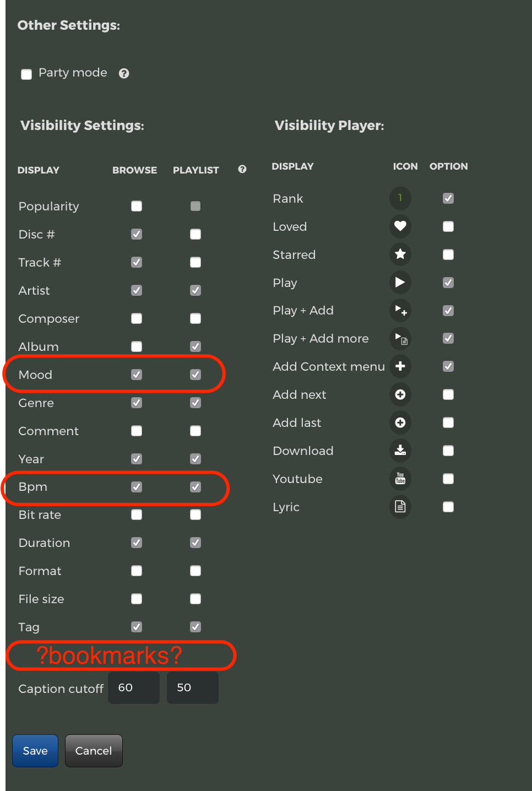Uncheck Mood playlist checkbox
The image size is (532, 791).
(196, 375)
